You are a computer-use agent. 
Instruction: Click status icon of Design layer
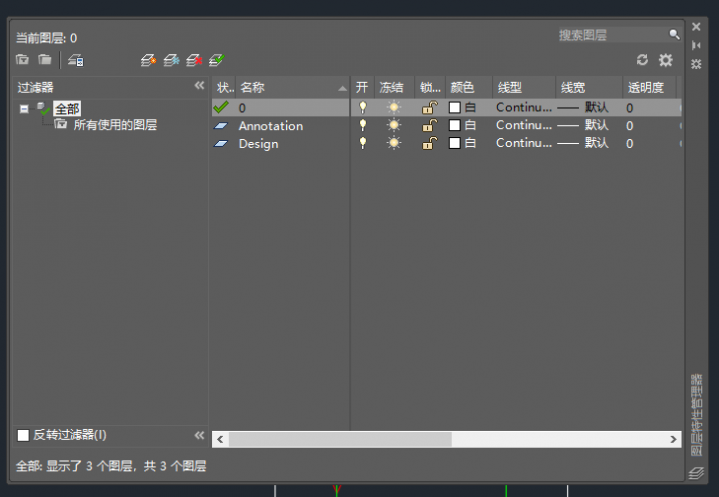coord(221,144)
